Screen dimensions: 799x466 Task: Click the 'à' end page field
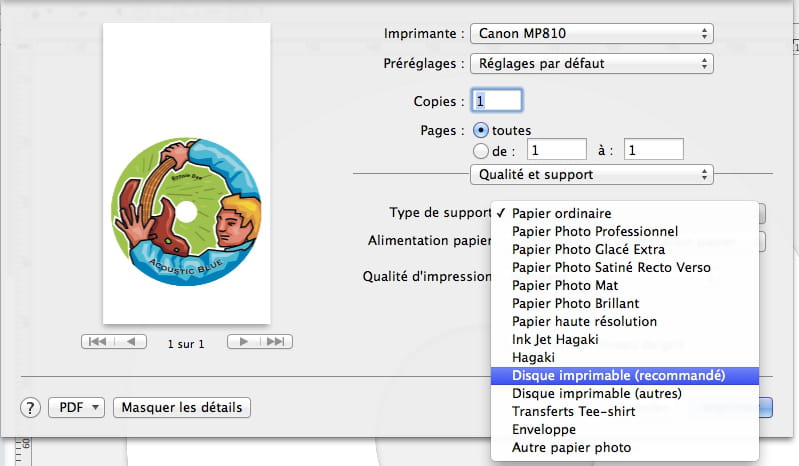653,150
